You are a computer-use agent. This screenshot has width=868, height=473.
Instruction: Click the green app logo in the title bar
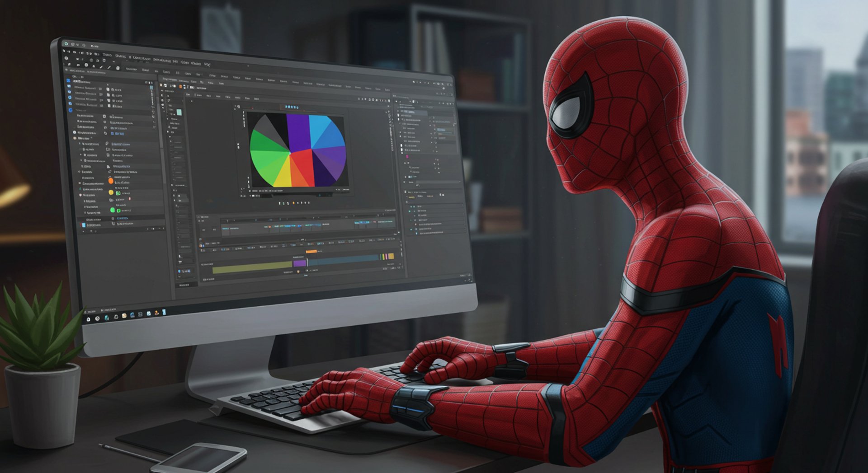(66, 44)
